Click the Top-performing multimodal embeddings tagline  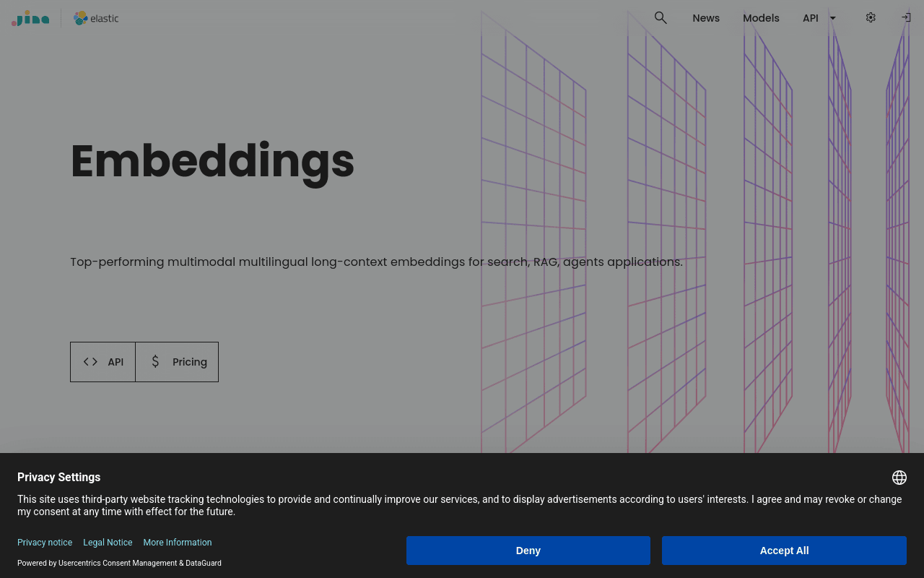pyautogui.click(x=376, y=262)
